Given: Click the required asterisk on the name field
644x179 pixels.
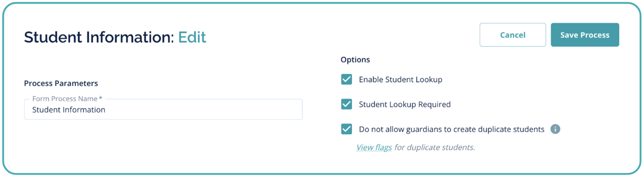Looking at the screenshot, I should 100,98.
